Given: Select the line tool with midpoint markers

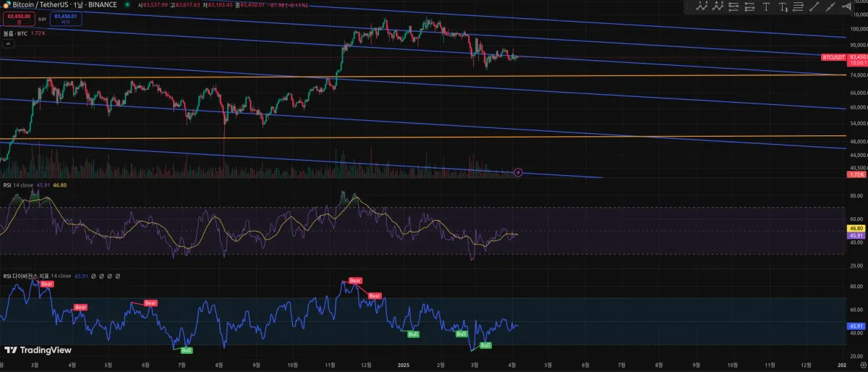Looking at the screenshot, I should coord(830,7).
